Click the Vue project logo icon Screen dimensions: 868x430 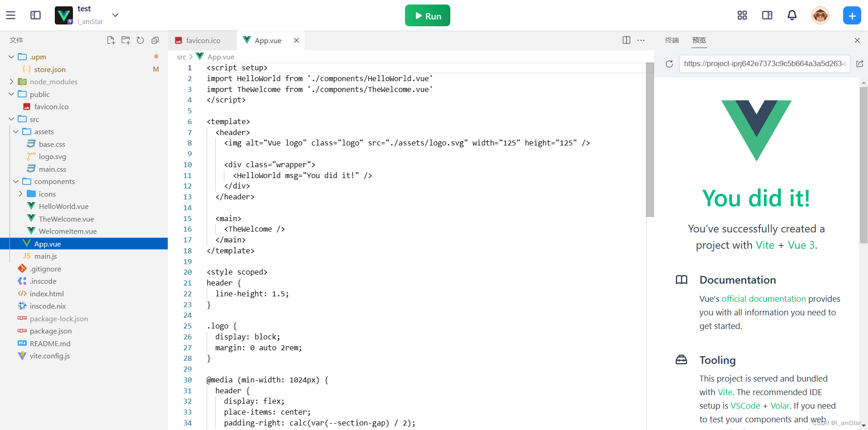(x=64, y=15)
